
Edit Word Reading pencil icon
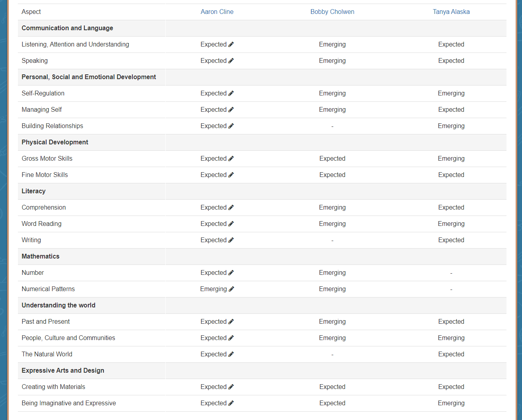coord(231,224)
